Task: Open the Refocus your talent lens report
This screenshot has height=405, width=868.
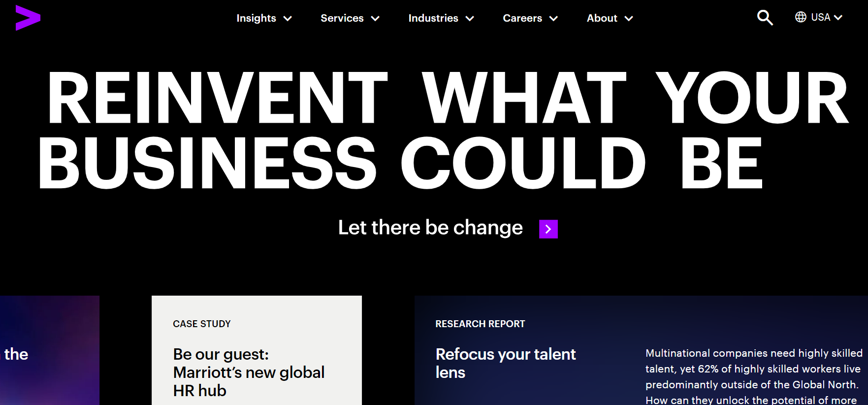Action: tap(506, 363)
